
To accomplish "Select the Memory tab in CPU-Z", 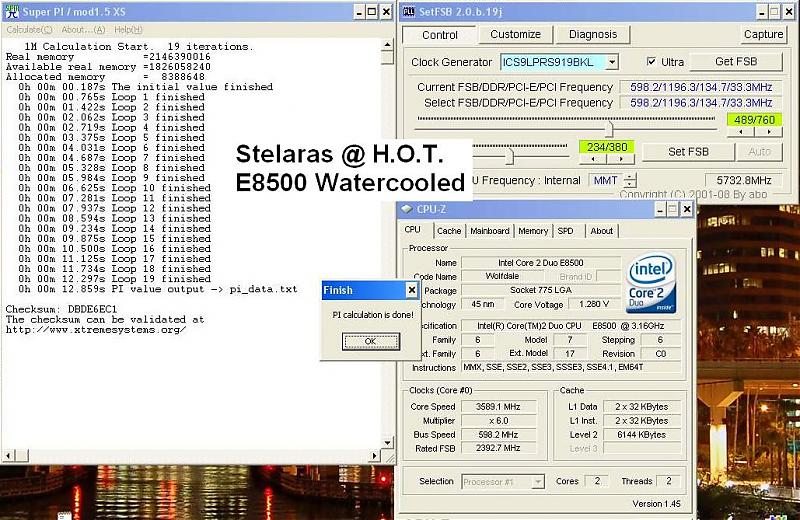I will pos(533,231).
